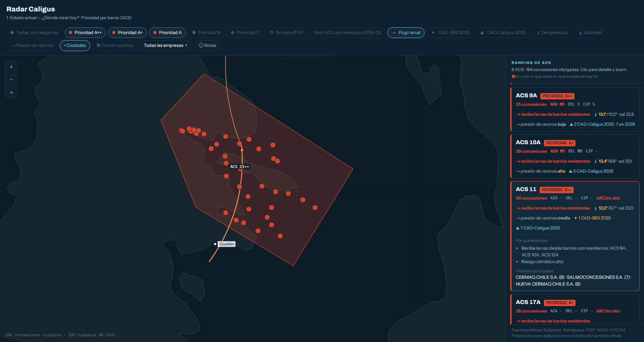Toggle the Presión de vecinos overlay
Image resolution: width=644 pixels, height=342 pixels.
(x=32, y=45)
